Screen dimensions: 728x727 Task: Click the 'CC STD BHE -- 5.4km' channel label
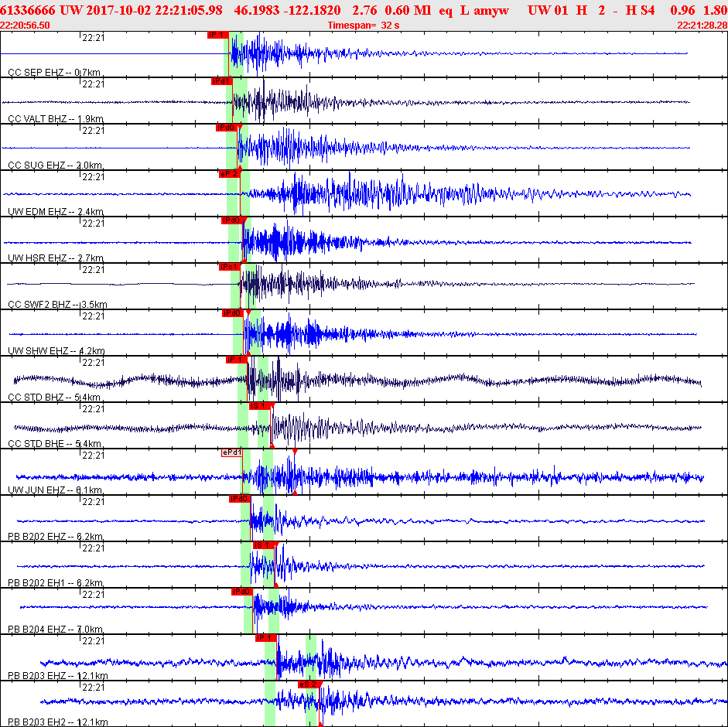coord(54,444)
